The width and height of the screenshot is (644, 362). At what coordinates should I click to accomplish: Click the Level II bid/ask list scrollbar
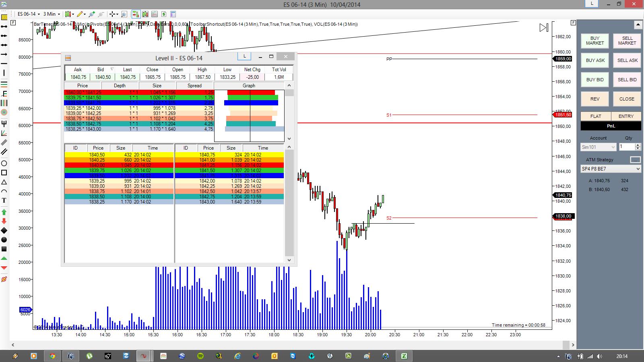[x=289, y=204]
